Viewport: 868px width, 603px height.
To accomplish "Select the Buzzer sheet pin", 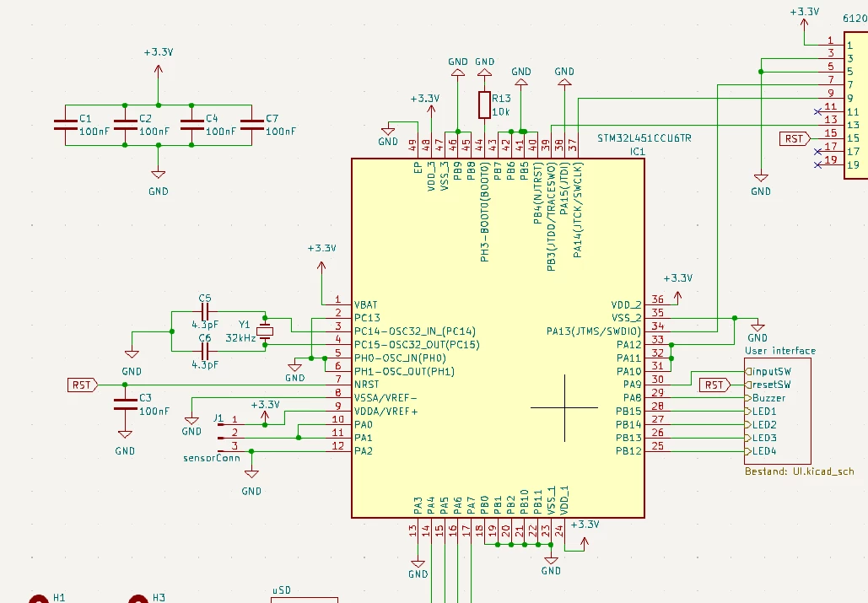I will 766,398.
